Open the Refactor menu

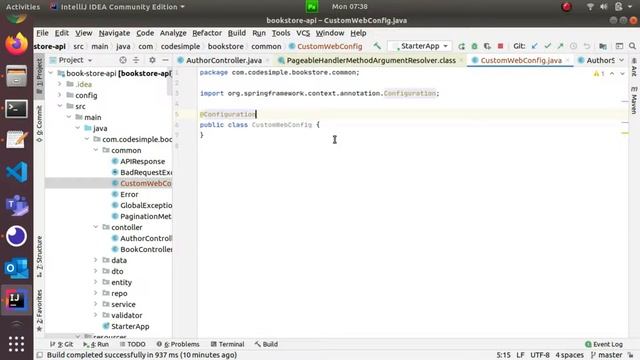(x=207, y=33)
